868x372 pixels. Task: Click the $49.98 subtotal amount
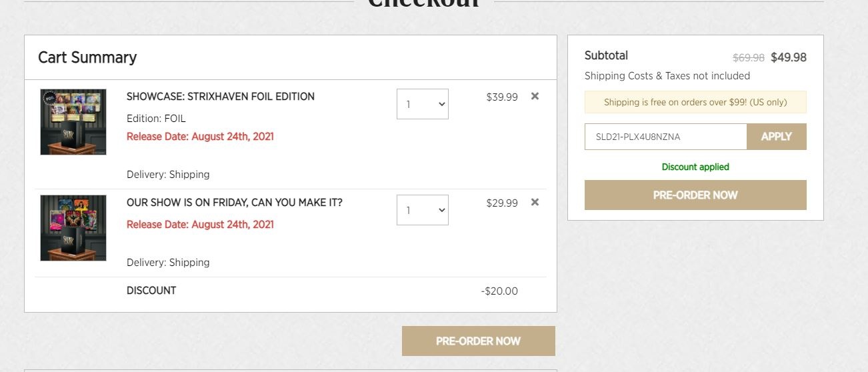point(789,57)
